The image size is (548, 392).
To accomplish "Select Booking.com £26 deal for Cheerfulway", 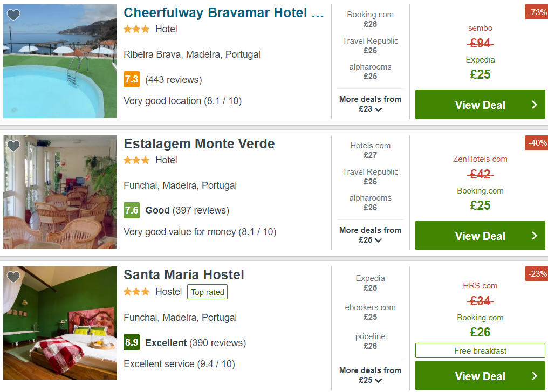I will [x=370, y=19].
